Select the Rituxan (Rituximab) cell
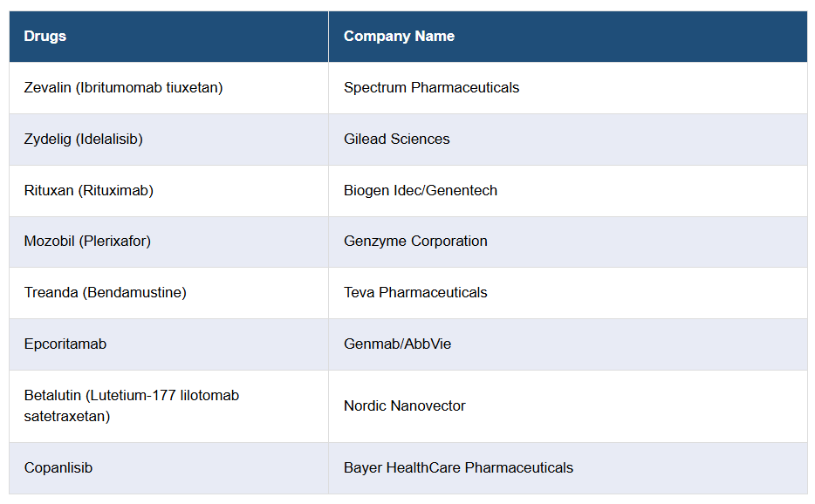This screenshot has width=815, height=504. point(88,191)
